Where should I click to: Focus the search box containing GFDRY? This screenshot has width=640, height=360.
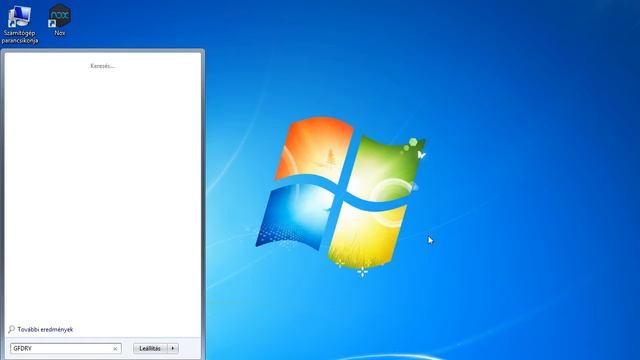66,349
